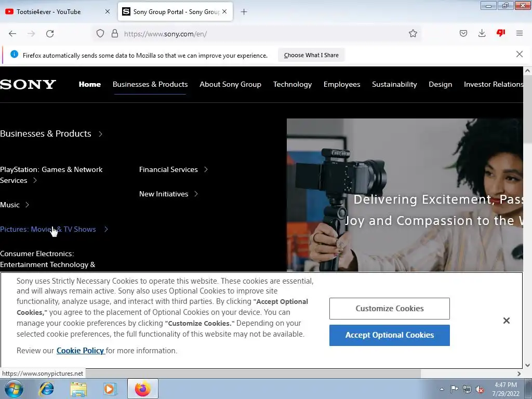Open the Cookie Policy link
This screenshot has height=399, width=532.
(x=81, y=351)
